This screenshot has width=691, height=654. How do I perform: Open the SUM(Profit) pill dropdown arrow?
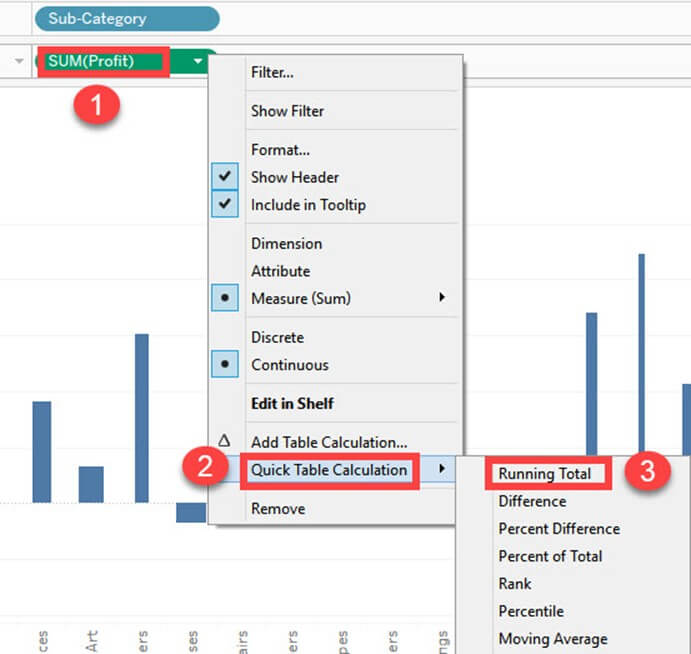[x=198, y=61]
